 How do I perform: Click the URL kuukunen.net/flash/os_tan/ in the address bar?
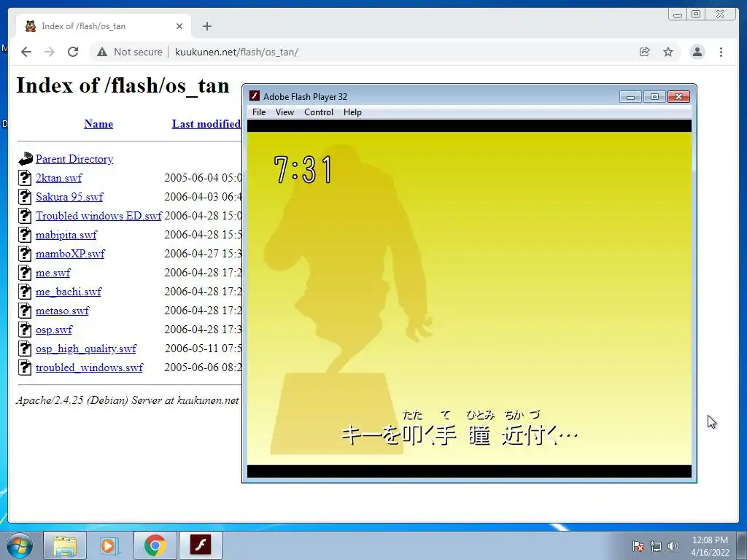click(236, 52)
